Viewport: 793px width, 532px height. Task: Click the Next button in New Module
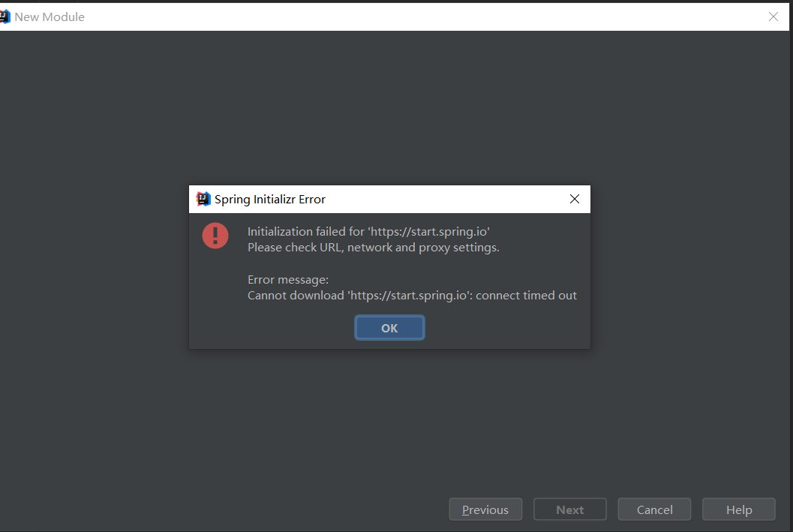click(570, 509)
